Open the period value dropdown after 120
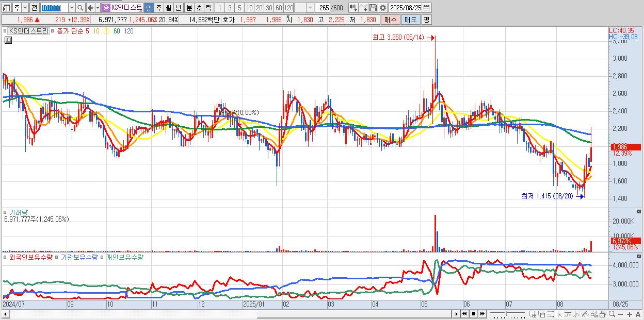 tap(311, 8)
